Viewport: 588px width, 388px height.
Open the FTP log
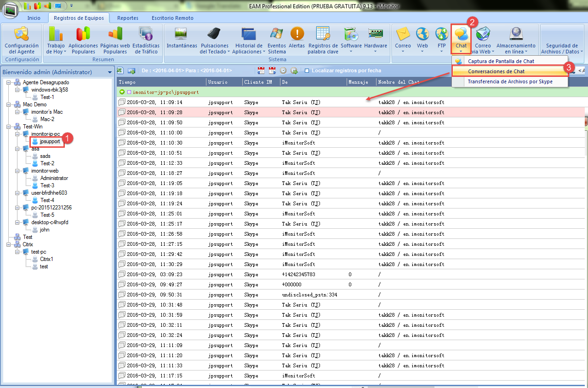(442, 41)
